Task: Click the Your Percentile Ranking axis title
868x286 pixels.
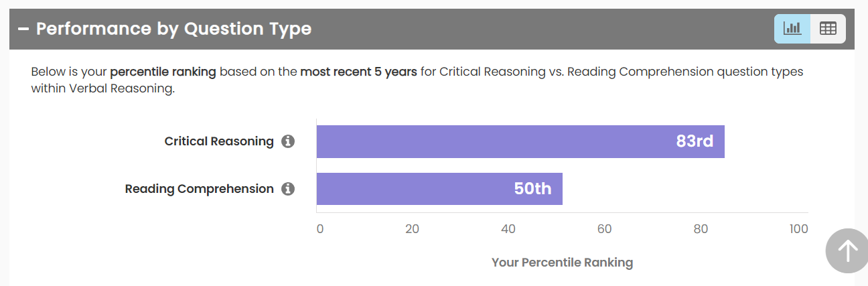Action: [562, 263]
